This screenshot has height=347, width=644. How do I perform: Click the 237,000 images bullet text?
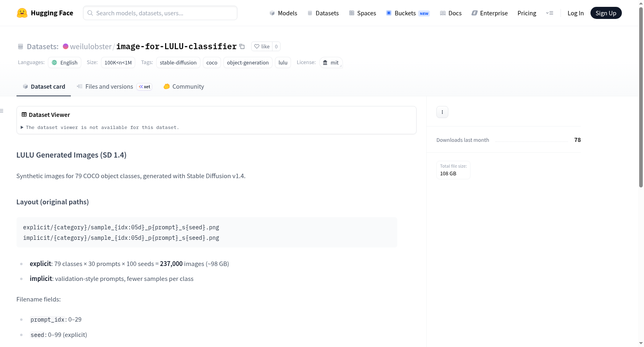(130, 264)
